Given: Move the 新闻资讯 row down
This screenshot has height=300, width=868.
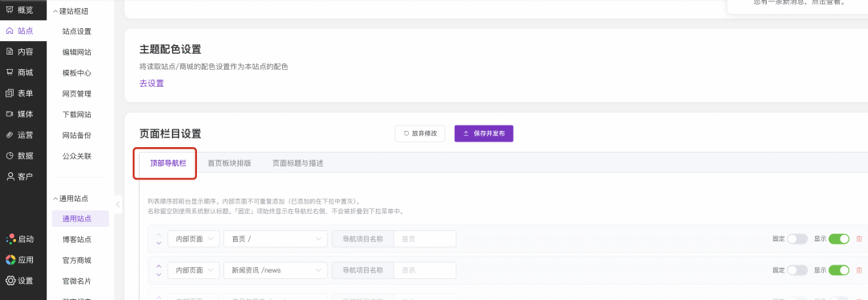Looking at the screenshot, I should 159,274.
